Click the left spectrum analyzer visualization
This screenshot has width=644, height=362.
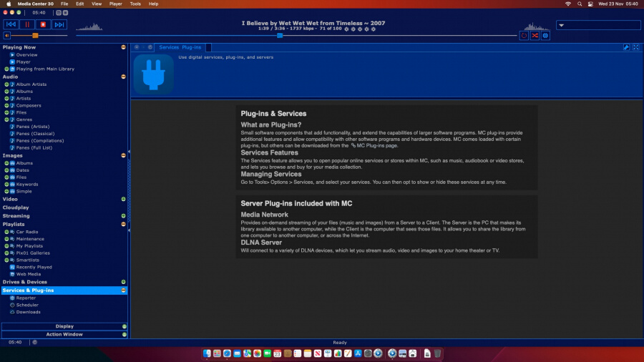coord(89,26)
